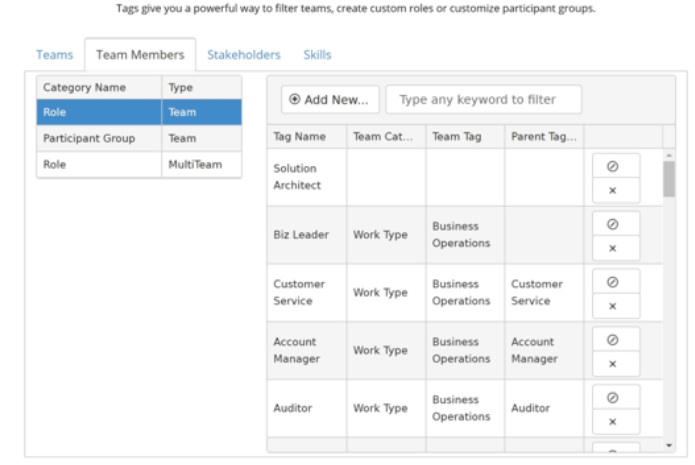Click the Team Cat... column header
The image size is (695, 465).
coord(387,137)
